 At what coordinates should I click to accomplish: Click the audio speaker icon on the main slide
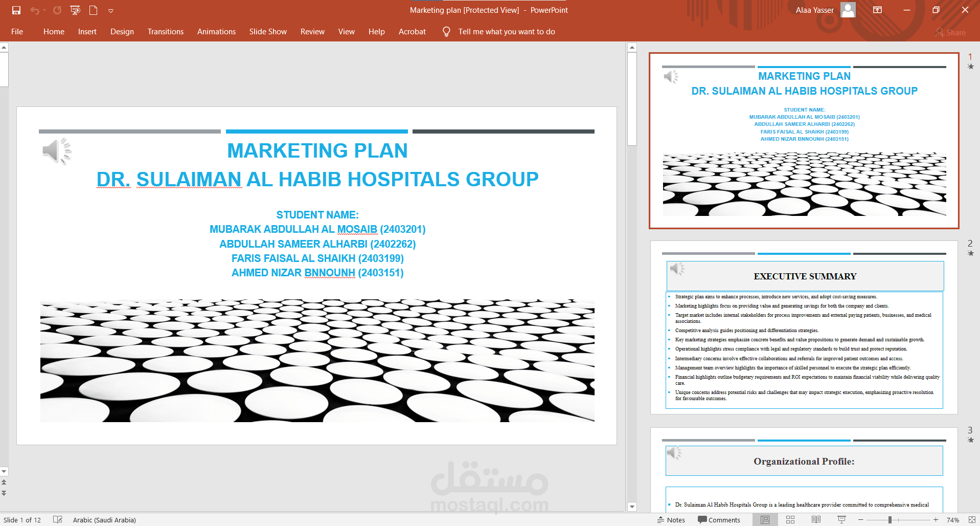click(x=56, y=151)
